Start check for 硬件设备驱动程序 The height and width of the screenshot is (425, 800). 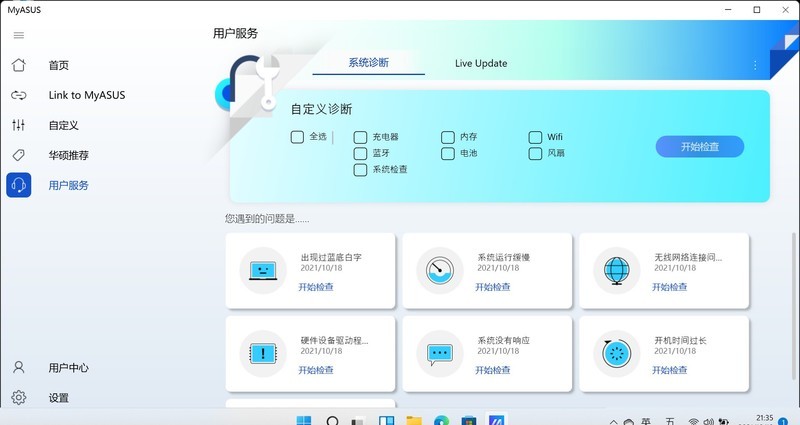(x=316, y=370)
